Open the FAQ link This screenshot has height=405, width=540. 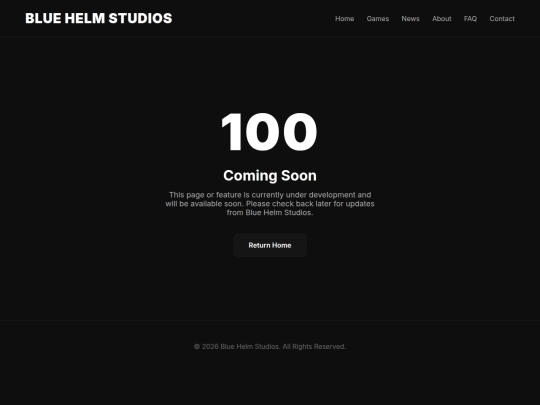click(x=470, y=19)
